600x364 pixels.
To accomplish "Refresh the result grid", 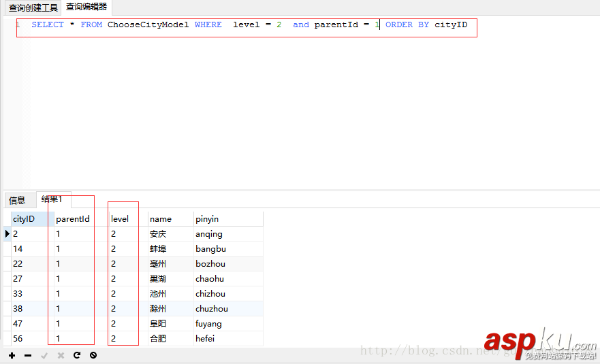I will [77, 355].
